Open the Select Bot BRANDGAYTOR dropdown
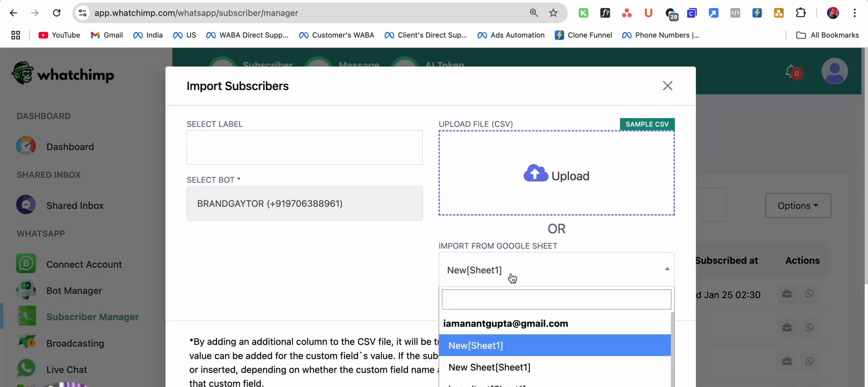Image resolution: width=868 pixels, height=387 pixels. click(304, 204)
